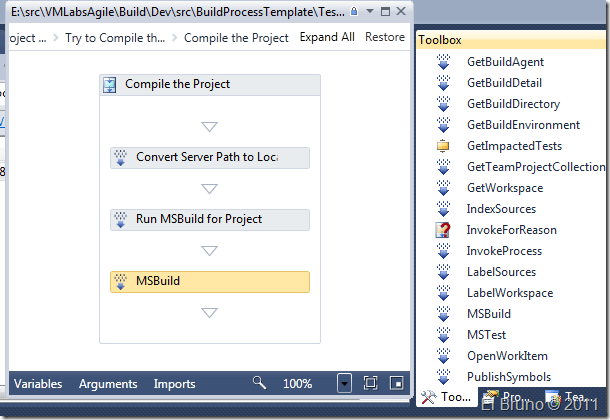Image resolution: width=610 pixels, height=420 pixels.
Task: Click the Compile the Project sequence icon
Action: [111, 85]
